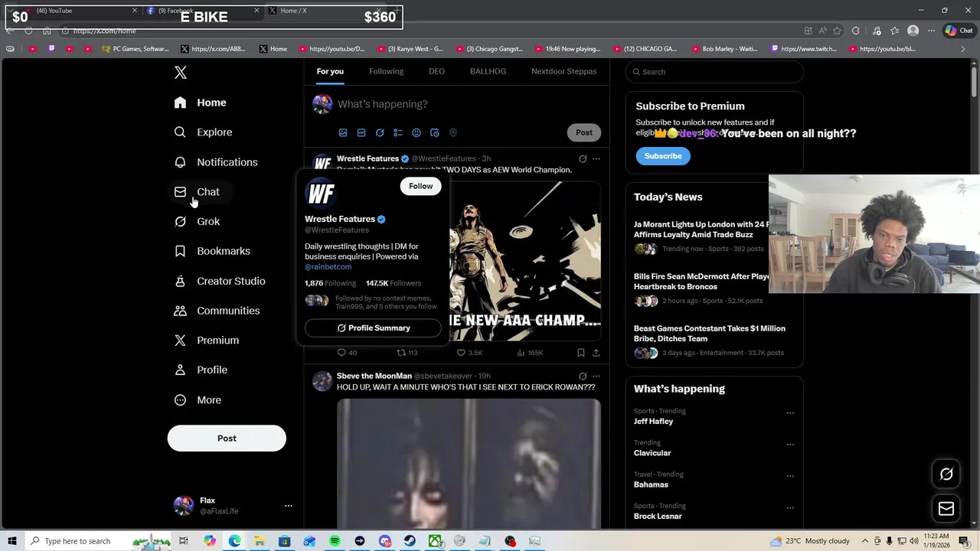Switch to the BALLHOG tab
The height and width of the screenshot is (551, 980).
click(488, 71)
